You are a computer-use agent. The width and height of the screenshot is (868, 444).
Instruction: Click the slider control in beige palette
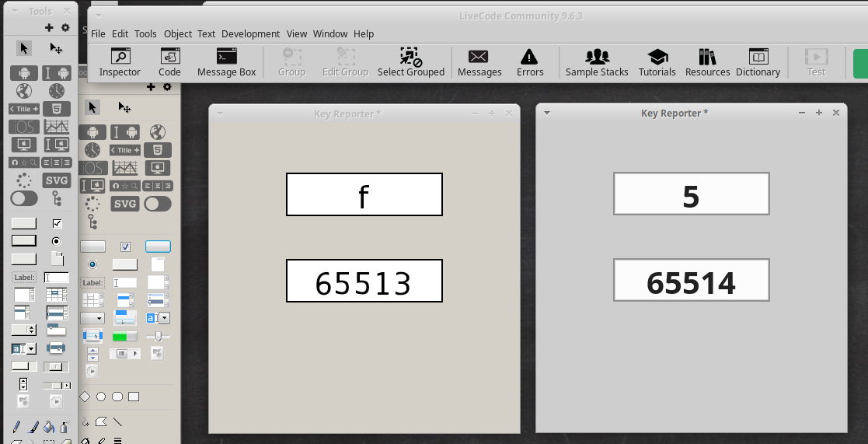pos(158,336)
